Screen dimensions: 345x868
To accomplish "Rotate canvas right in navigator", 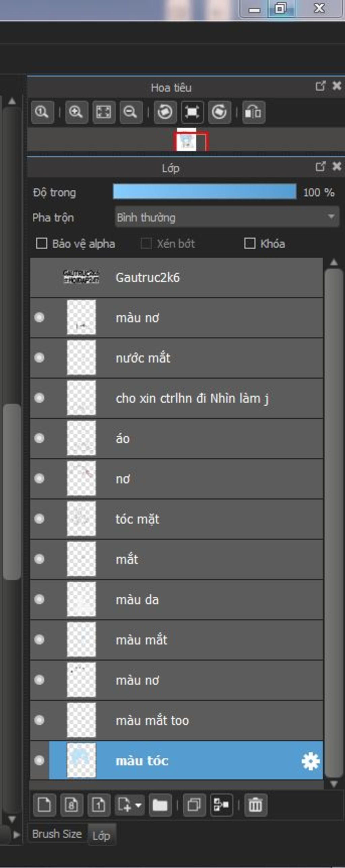I will (220, 112).
